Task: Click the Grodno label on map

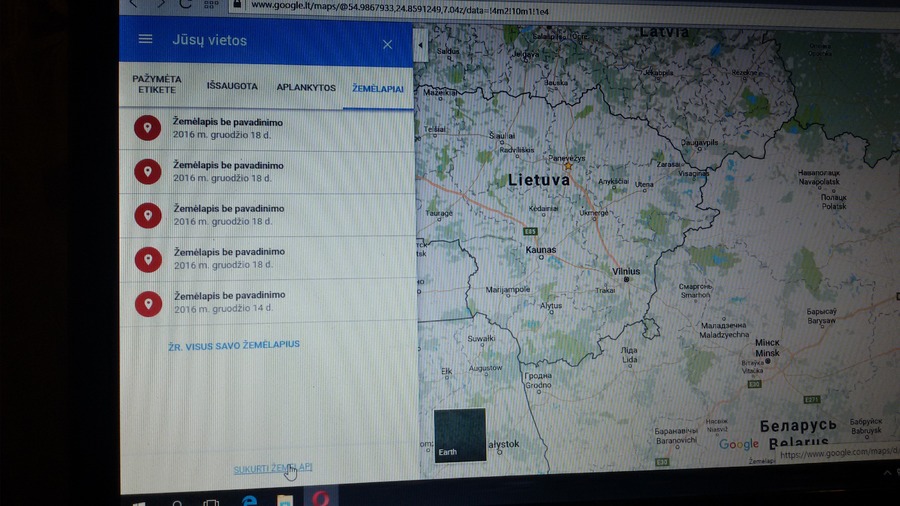Action: pyautogui.click(x=538, y=385)
